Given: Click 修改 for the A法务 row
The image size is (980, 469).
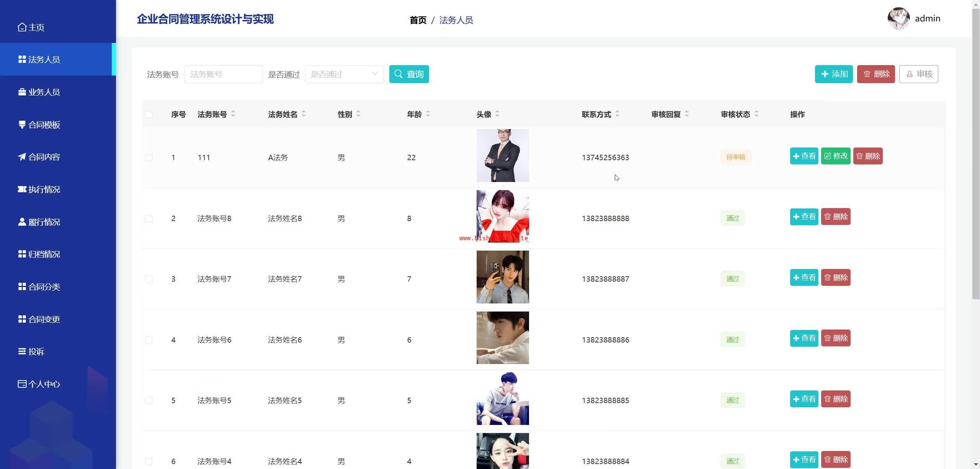Looking at the screenshot, I should tap(835, 156).
